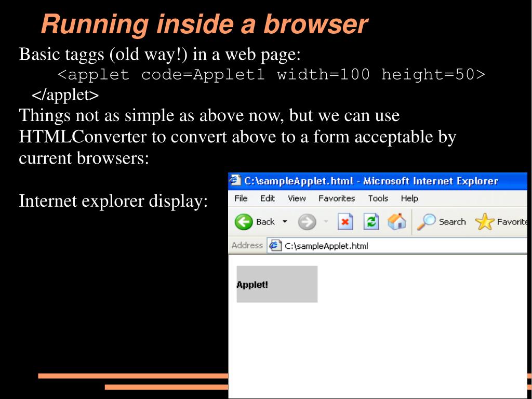Click the 'Internet explorer display:' text

113,201
